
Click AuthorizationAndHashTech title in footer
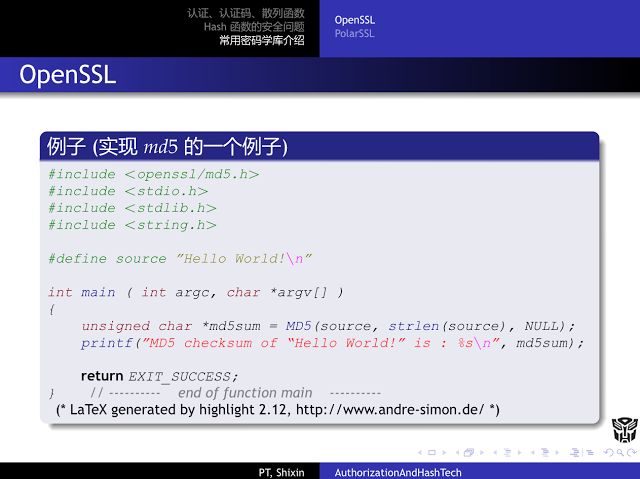[398, 472]
